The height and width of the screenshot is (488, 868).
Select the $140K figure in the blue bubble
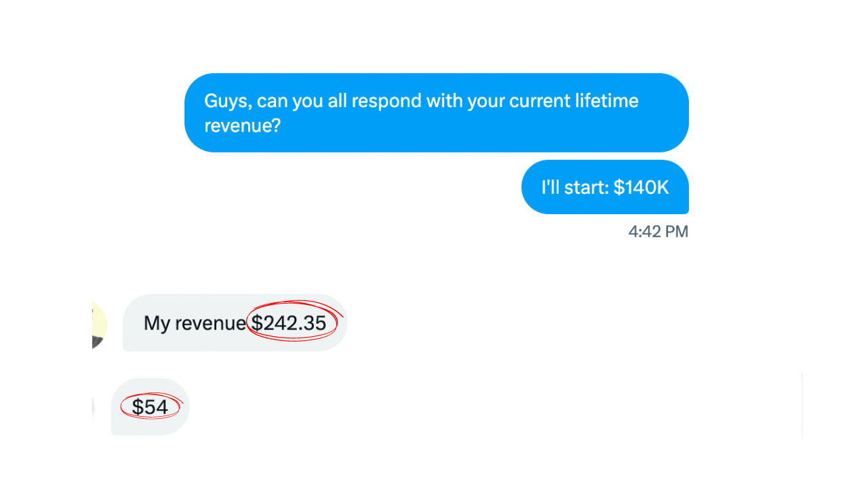(641, 187)
